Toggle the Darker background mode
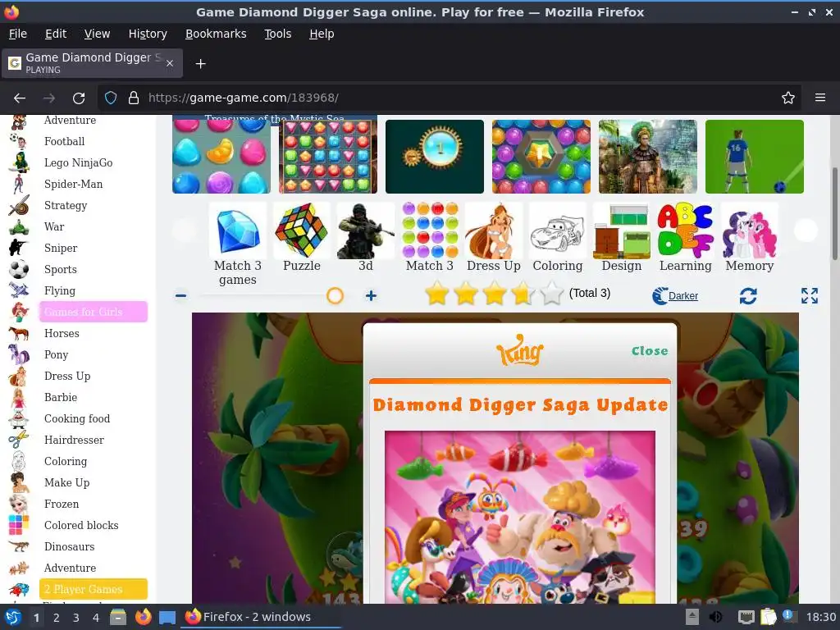The image size is (840, 630). [675, 295]
